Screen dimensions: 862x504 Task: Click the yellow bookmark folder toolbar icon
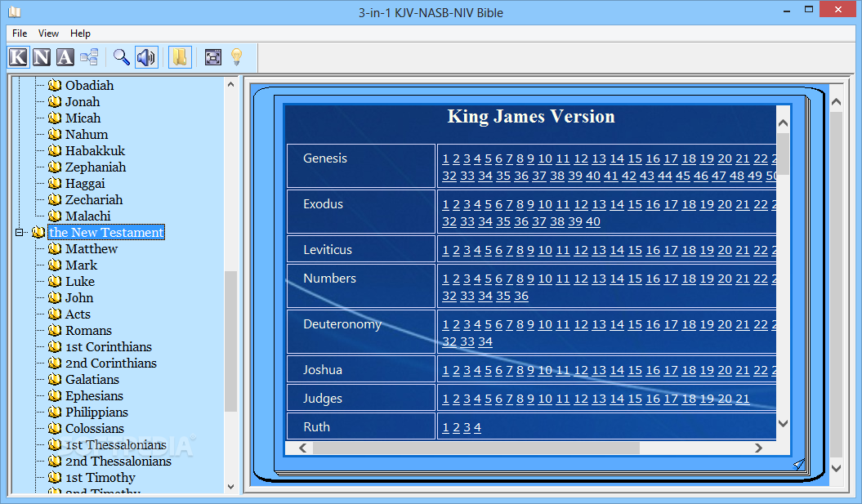pos(180,57)
